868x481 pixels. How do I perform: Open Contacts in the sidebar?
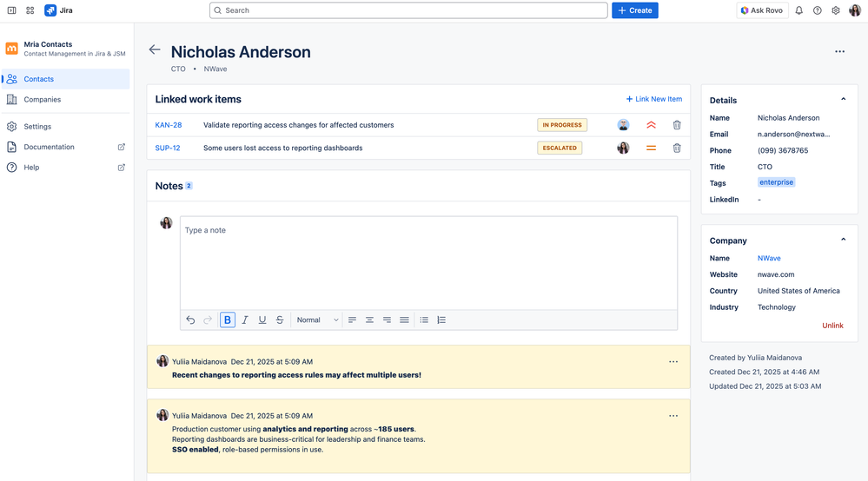coord(66,79)
